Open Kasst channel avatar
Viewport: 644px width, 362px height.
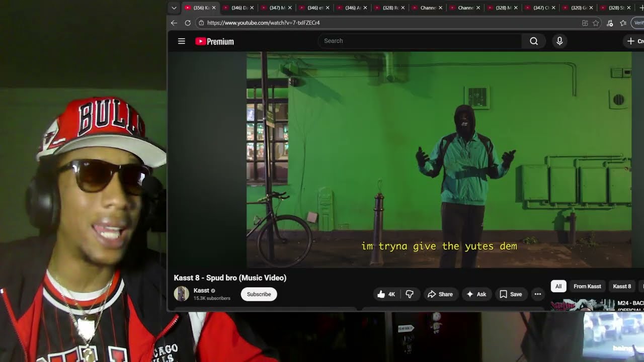tap(181, 294)
